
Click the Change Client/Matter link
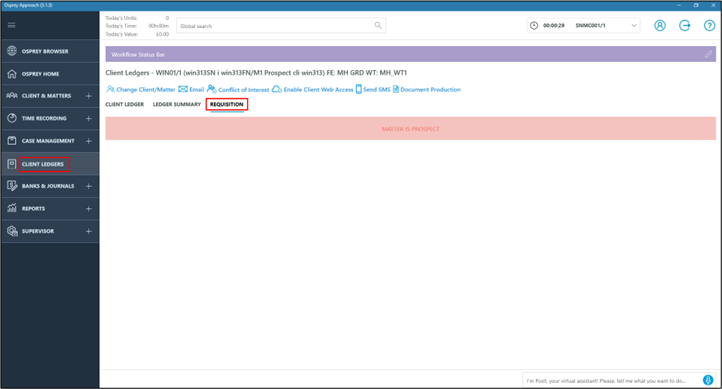146,90
